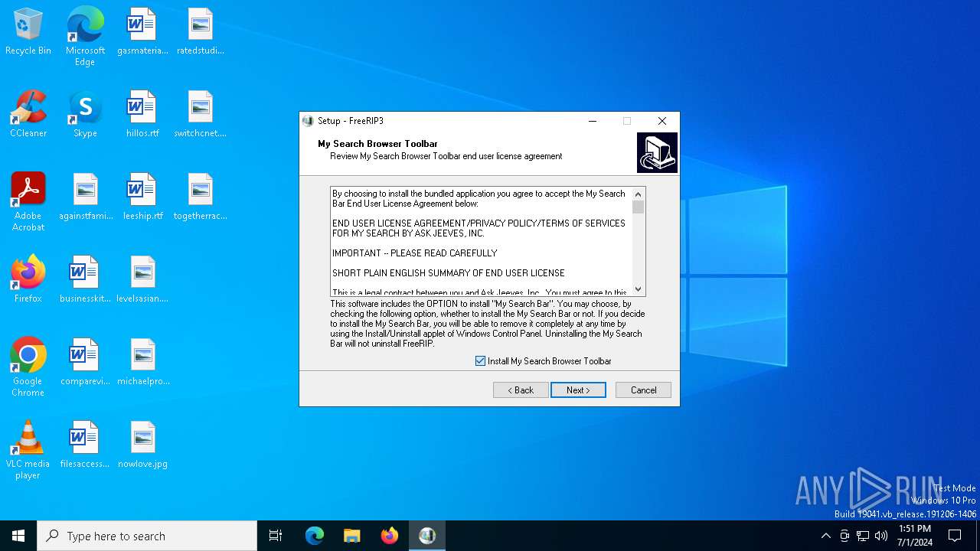Open Firefox desktop shortcut
This screenshot has height=551, width=980.
(28, 280)
